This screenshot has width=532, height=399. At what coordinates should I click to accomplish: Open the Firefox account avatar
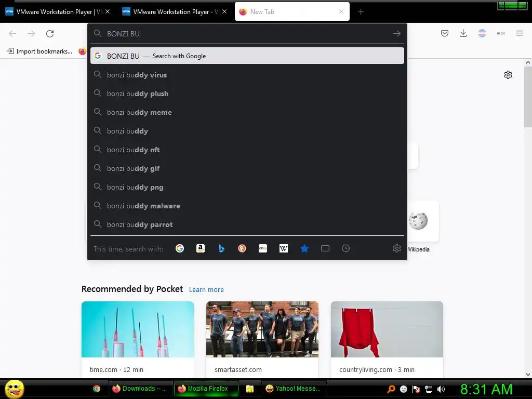coord(482,33)
